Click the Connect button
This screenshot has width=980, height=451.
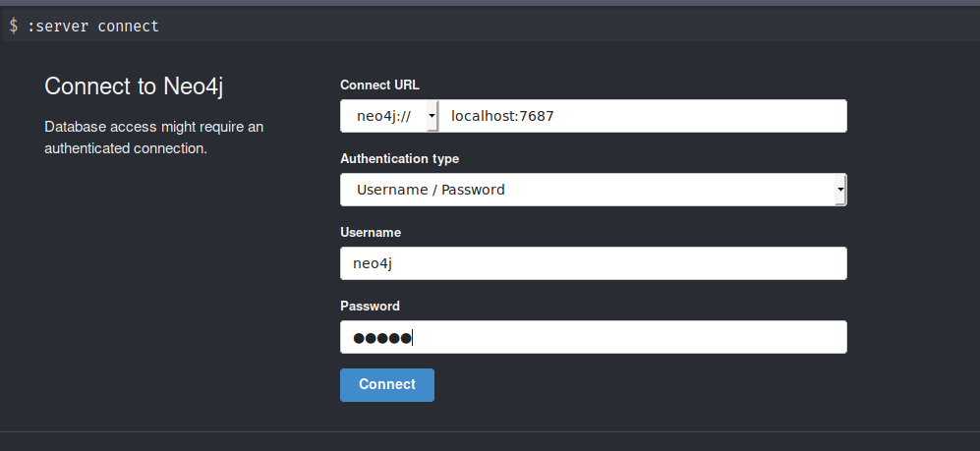[387, 385]
